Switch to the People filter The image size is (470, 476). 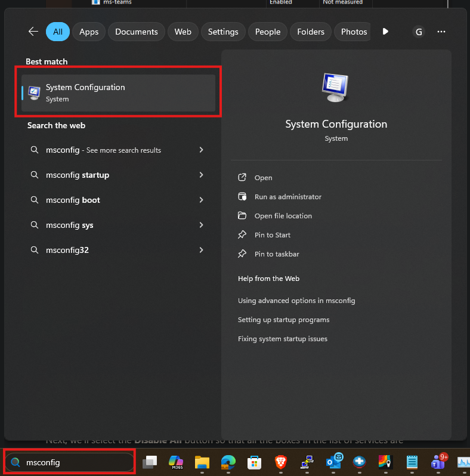point(267,32)
